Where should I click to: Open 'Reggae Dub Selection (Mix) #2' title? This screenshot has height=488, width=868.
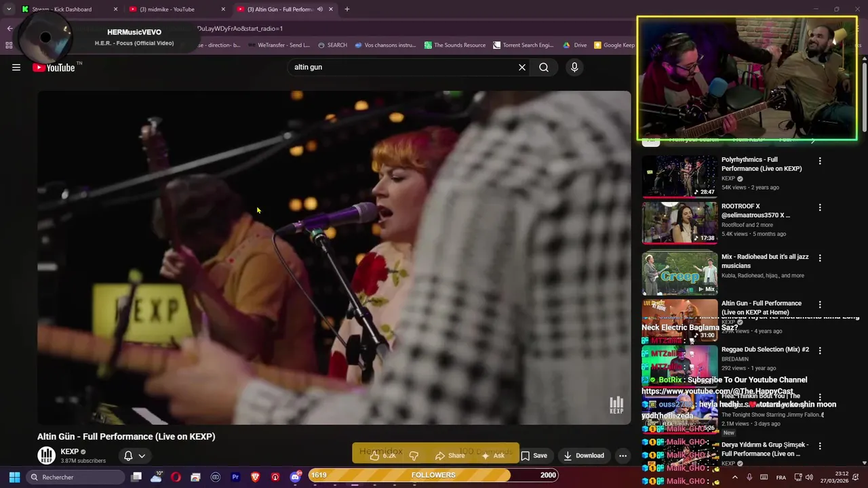click(765, 349)
